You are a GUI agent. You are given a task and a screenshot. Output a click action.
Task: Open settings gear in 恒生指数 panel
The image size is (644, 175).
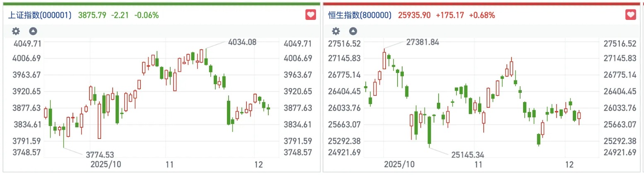tap(336, 31)
